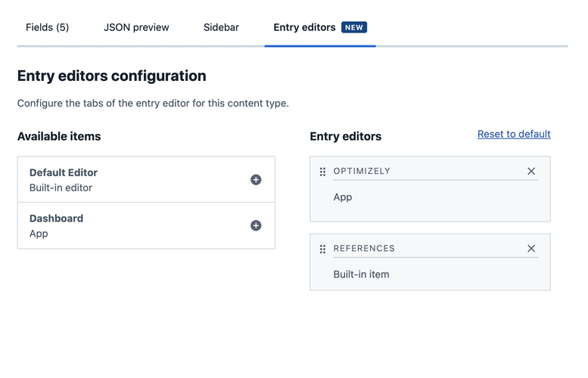Click the 'App' text under Optimizely

(342, 197)
